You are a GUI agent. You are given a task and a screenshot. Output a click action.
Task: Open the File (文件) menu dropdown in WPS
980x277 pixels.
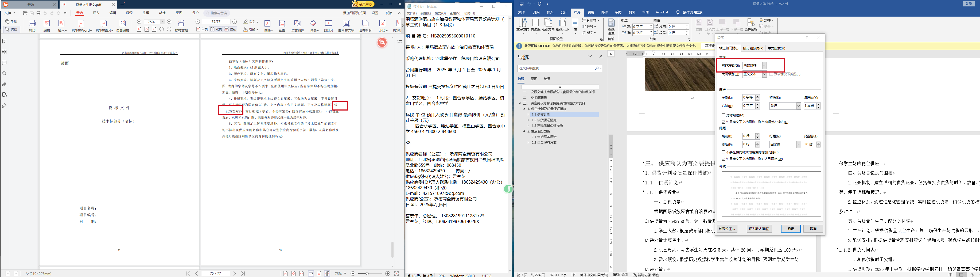click(x=9, y=13)
